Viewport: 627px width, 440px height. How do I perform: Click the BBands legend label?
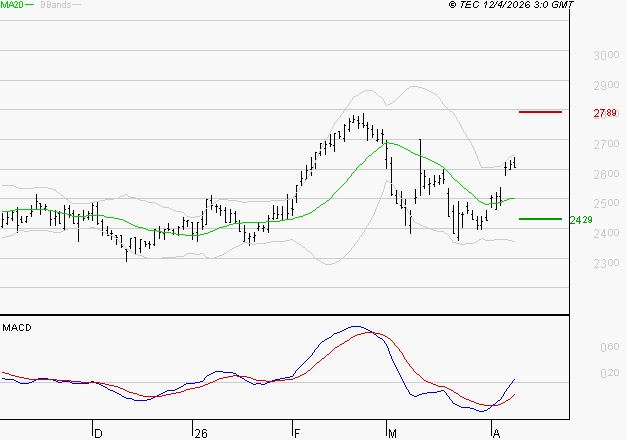point(56,5)
